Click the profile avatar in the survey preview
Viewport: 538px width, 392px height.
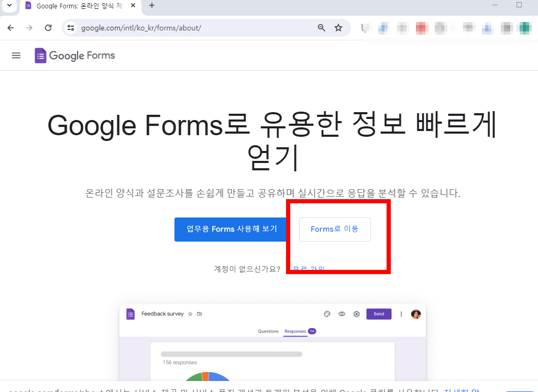(416, 313)
